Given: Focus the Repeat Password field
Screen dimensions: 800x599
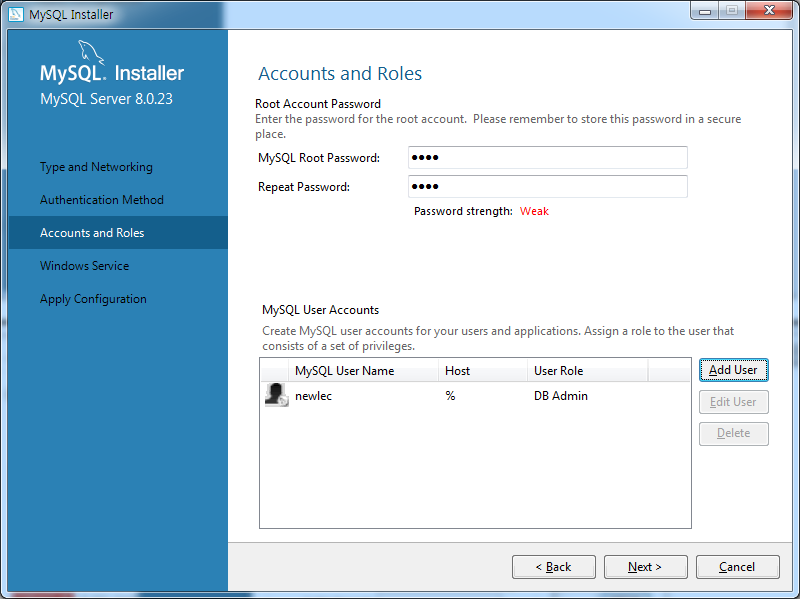Looking at the screenshot, I should 547,186.
